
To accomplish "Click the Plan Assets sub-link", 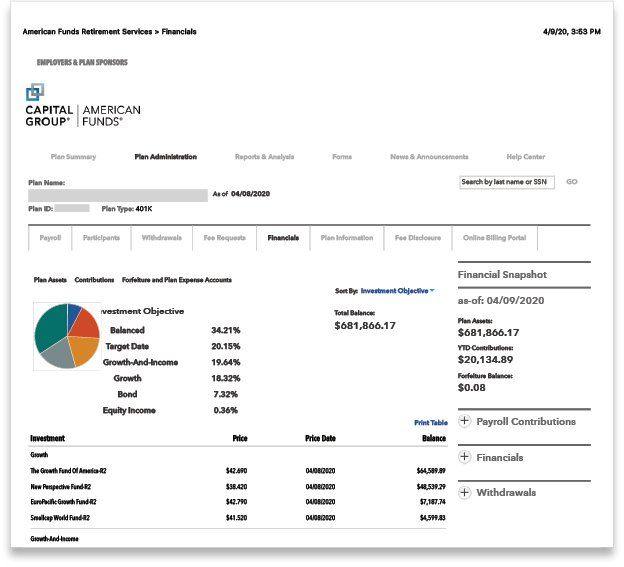I will click(x=50, y=280).
